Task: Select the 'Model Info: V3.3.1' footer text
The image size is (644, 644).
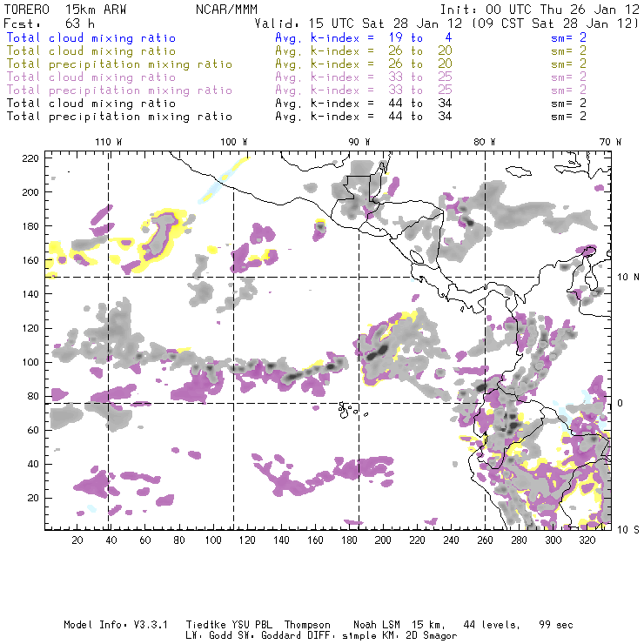Action: click(116, 625)
